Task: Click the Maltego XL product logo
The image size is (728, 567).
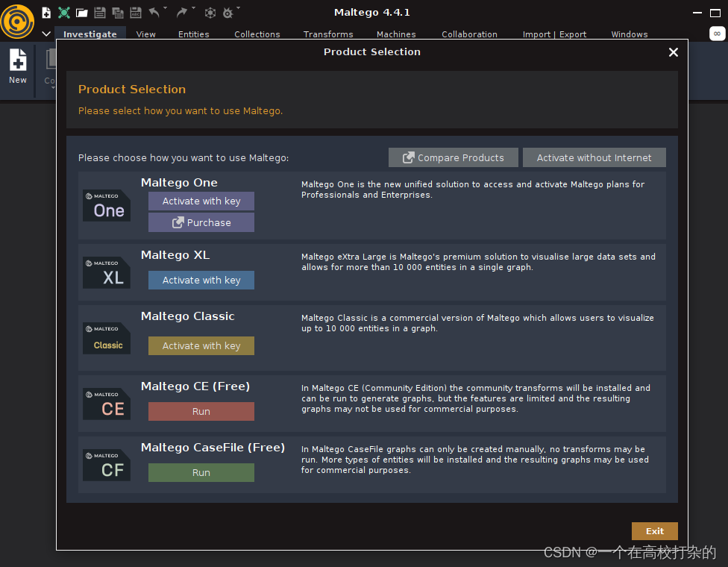Action: [x=107, y=272]
